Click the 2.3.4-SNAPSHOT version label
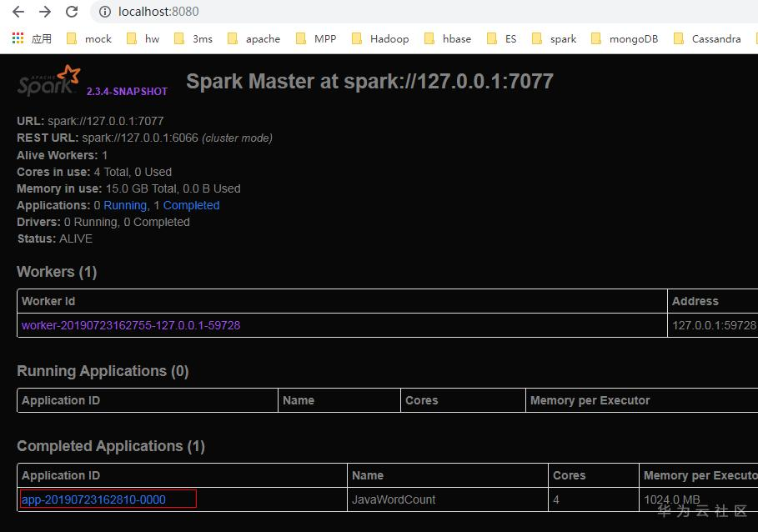The image size is (758, 532). (127, 92)
